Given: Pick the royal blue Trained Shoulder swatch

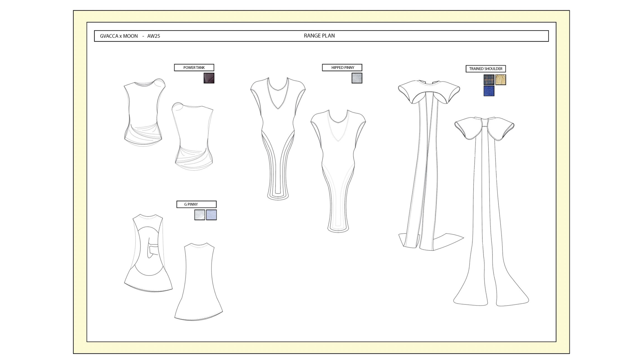Looking at the screenshot, I should coord(489,91).
